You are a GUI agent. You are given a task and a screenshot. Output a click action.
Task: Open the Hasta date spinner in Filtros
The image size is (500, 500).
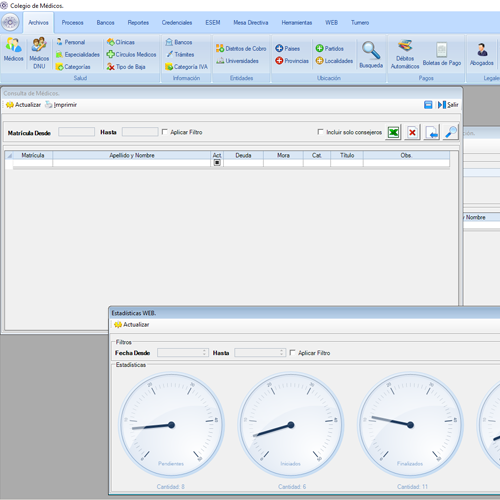(282, 353)
